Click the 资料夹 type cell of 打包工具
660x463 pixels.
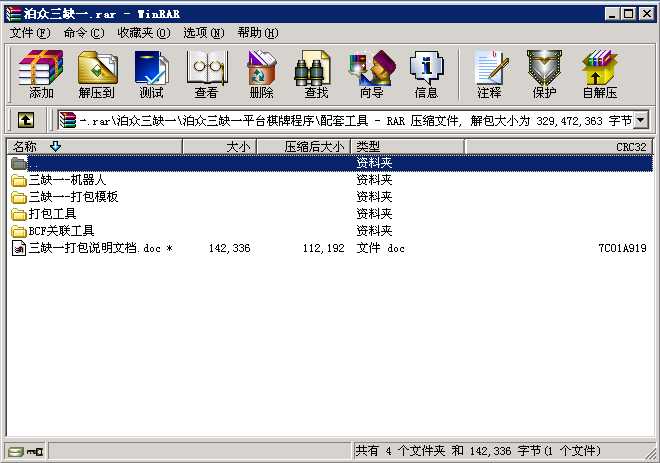pyautogui.click(x=374, y=214)
